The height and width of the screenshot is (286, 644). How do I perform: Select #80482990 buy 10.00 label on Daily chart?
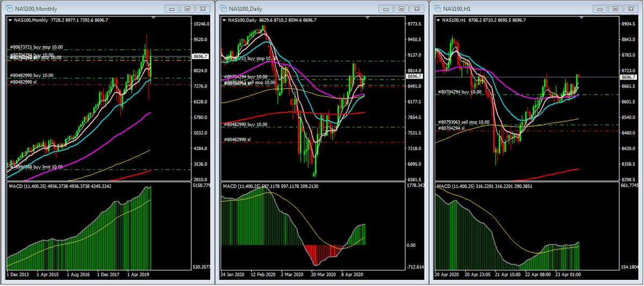[246, 124]
